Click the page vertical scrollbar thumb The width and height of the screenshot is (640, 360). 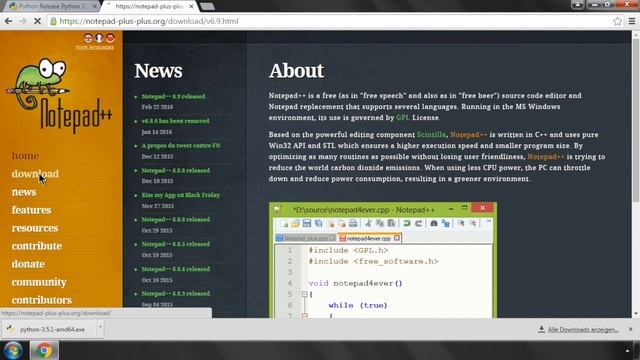(636, 120)
